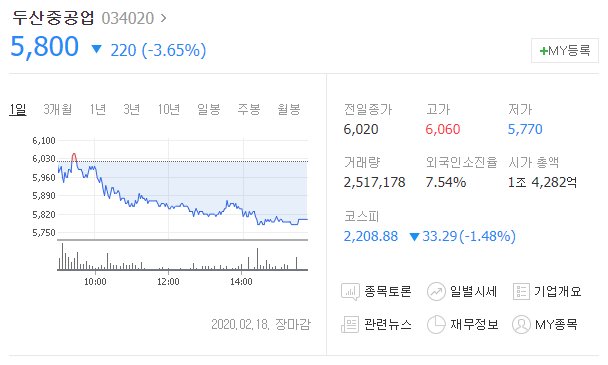This screenshot has height=365, width=608.
Task: Select the 1일 chart tab
Action: (x=18, y=109)
